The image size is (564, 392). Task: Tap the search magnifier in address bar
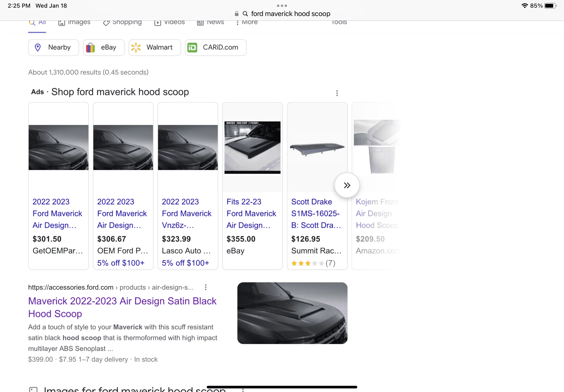pyautogui.click(x=245, y=14)
